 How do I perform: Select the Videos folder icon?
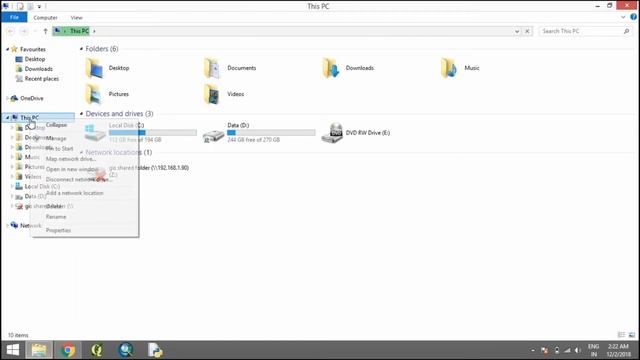coord(213,94)
